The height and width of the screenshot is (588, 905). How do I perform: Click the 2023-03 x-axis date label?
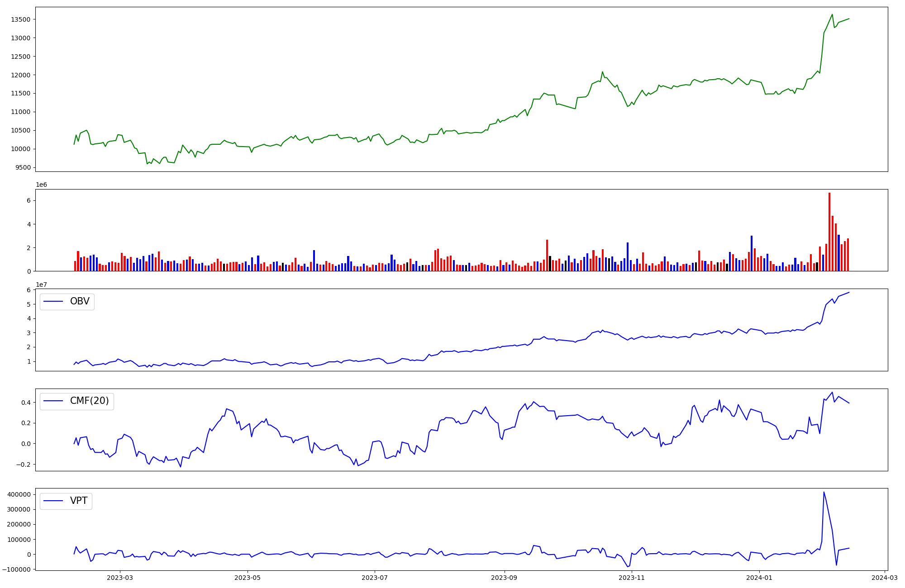click(120, 578)
